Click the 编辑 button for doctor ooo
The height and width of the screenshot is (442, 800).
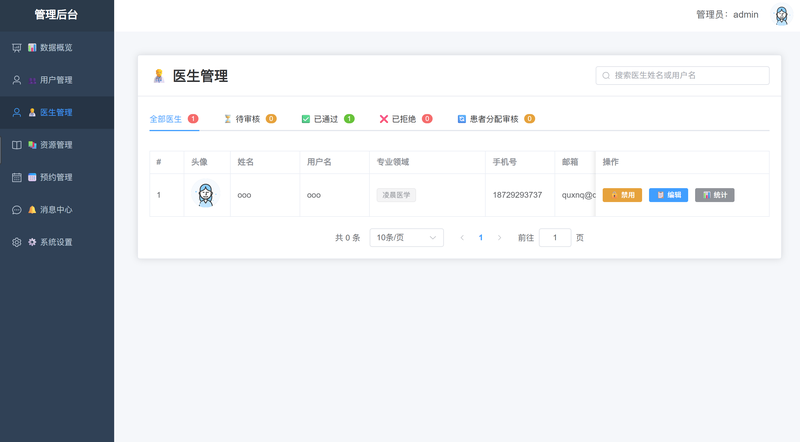pyautogui.click(x=668, y=195)
